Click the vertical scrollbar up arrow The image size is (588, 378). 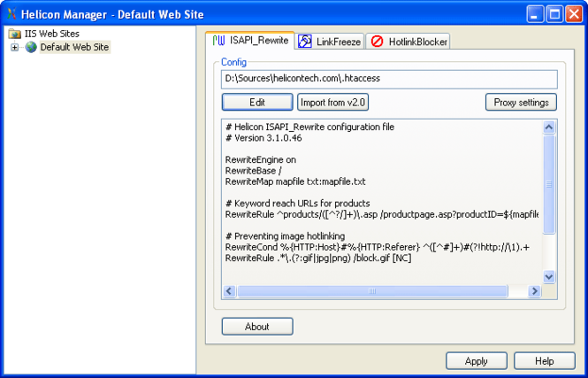tap(548, 127)
